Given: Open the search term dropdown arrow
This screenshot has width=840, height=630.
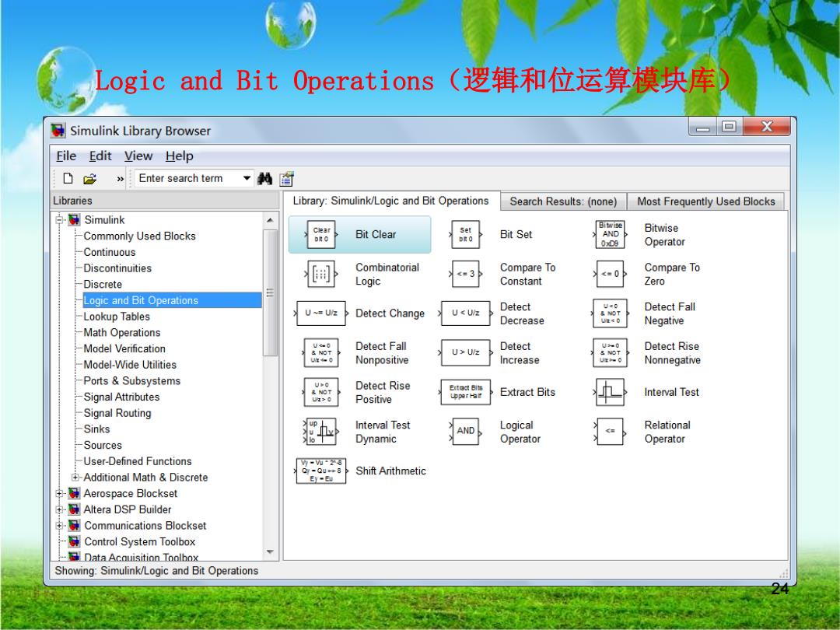Looking at the screenshot, I should pos(247,178).
